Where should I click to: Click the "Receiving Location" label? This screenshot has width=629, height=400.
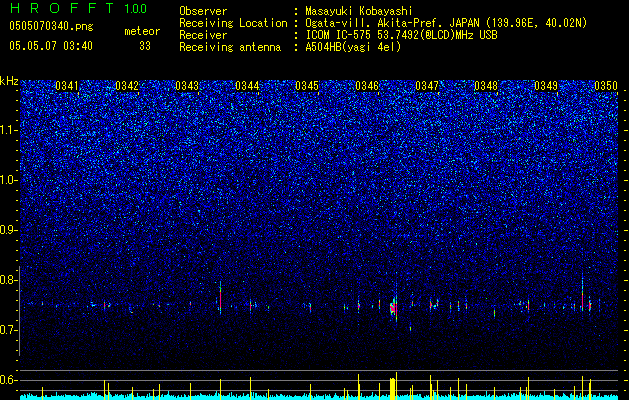(x=233, y=23)
